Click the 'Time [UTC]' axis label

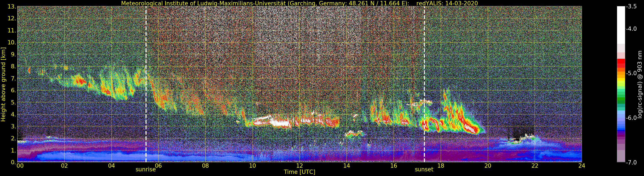[300, 172]
